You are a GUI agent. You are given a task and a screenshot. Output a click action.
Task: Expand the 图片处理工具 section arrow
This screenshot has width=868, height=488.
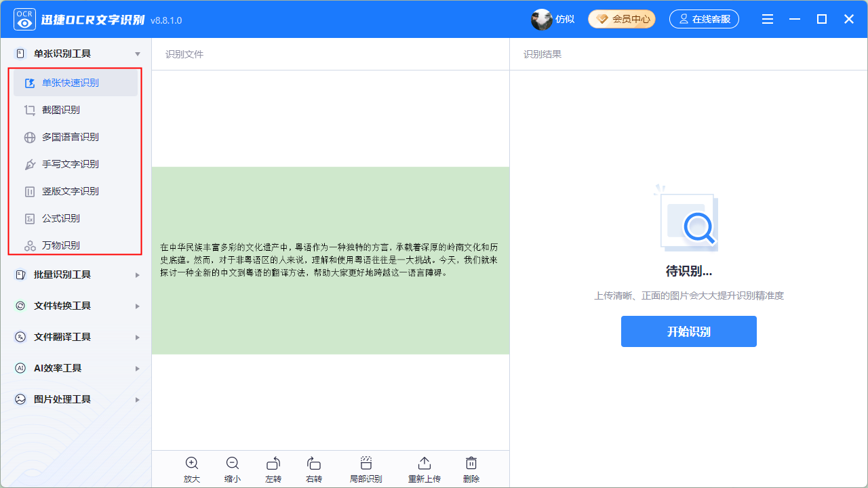pos(138,399)
